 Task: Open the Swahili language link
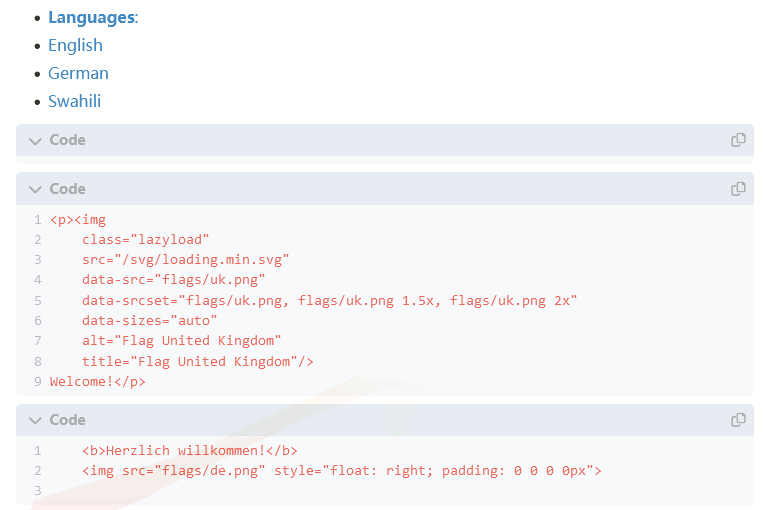tap(74, 101)
